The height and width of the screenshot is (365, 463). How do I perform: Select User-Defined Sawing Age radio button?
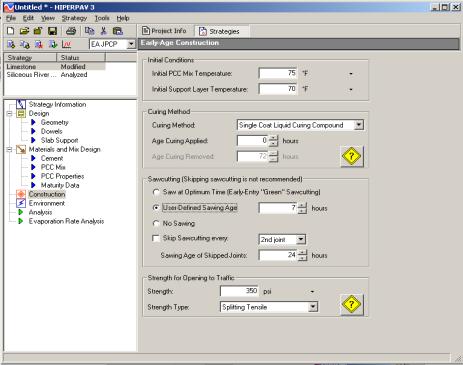[x=156, y=208]
